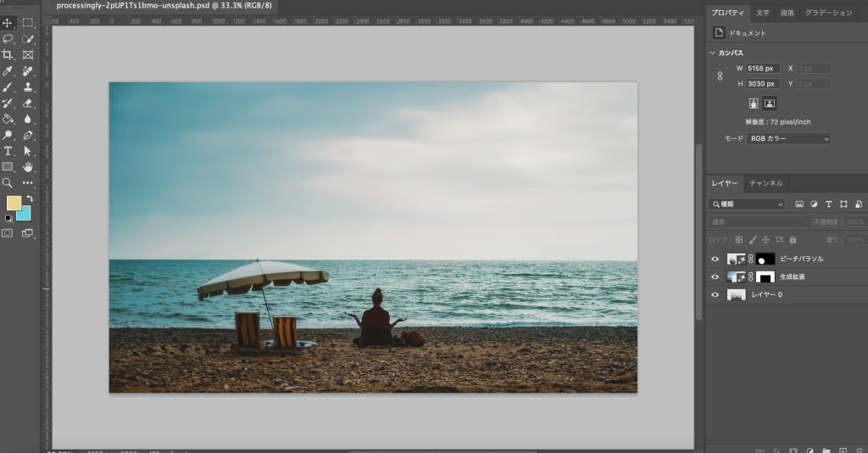This screenshot has width=868, height=453.
Task: Collapse the カンバス section
Action: pos(713,53)
